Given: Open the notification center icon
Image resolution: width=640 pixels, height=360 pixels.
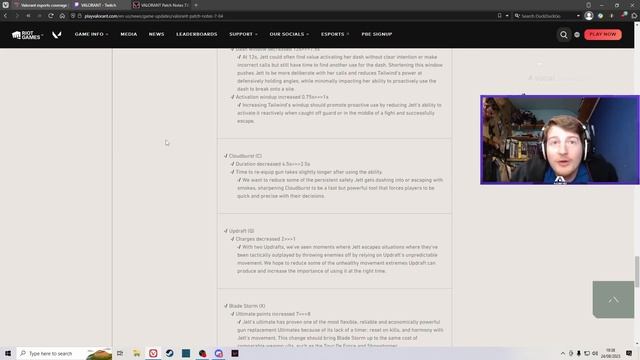Looking at the screenshot, I should coord(629,353).
